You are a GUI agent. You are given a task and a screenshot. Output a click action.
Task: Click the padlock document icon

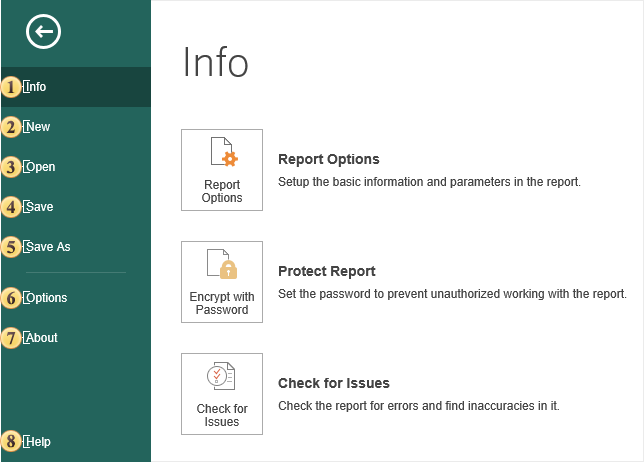(222, 265)
